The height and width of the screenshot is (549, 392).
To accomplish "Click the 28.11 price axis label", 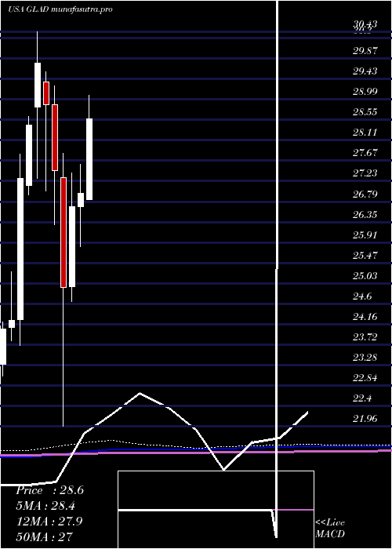I will [365, 133].
